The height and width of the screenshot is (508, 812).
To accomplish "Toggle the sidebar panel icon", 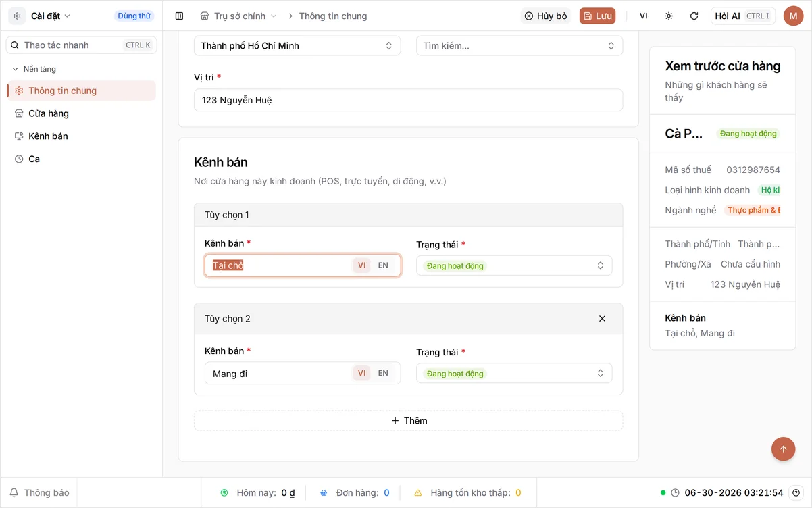I will [179, 16].
